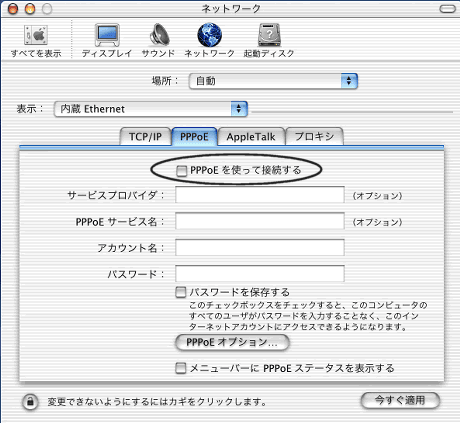
Task: Click the アカウント名 input field
Action: 260,247
